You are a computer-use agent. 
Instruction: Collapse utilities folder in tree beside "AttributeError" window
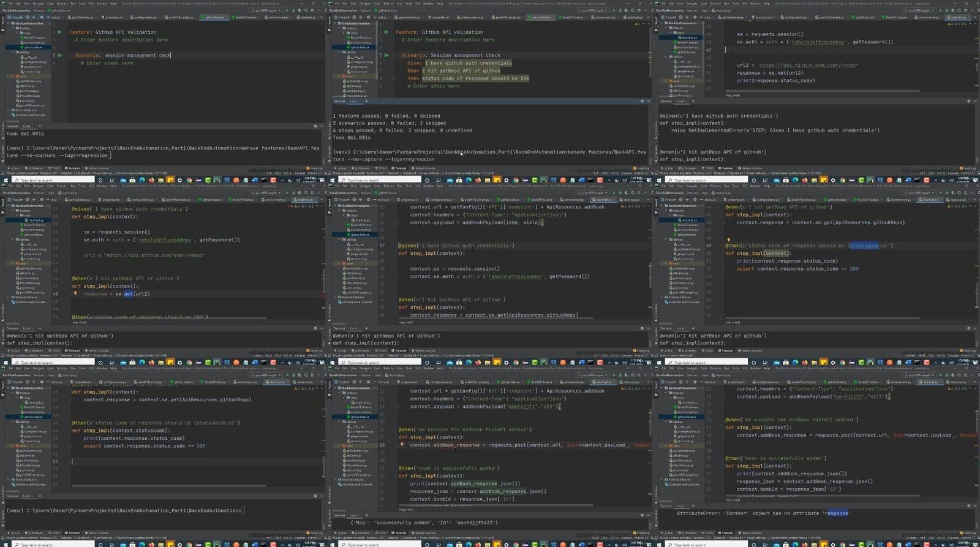pos(666,422)
